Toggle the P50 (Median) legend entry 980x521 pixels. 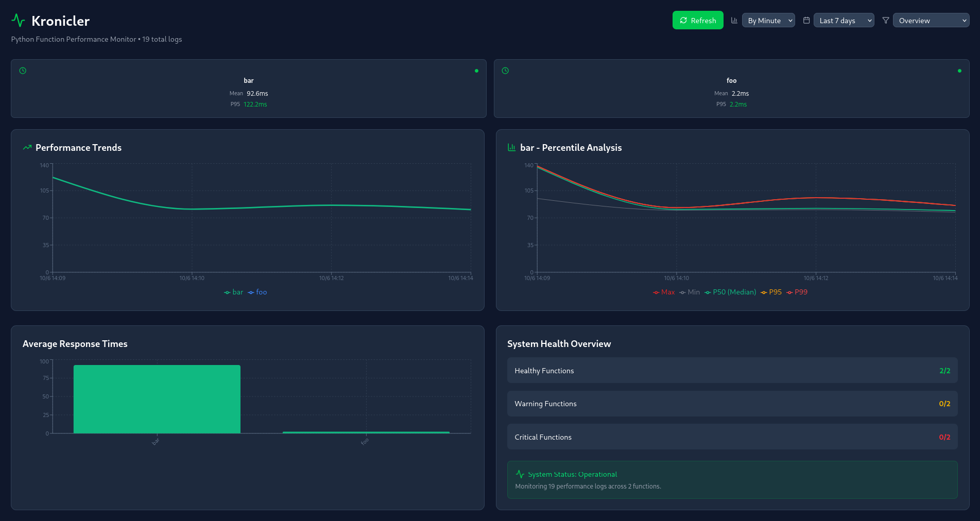(x=730, y=292)
